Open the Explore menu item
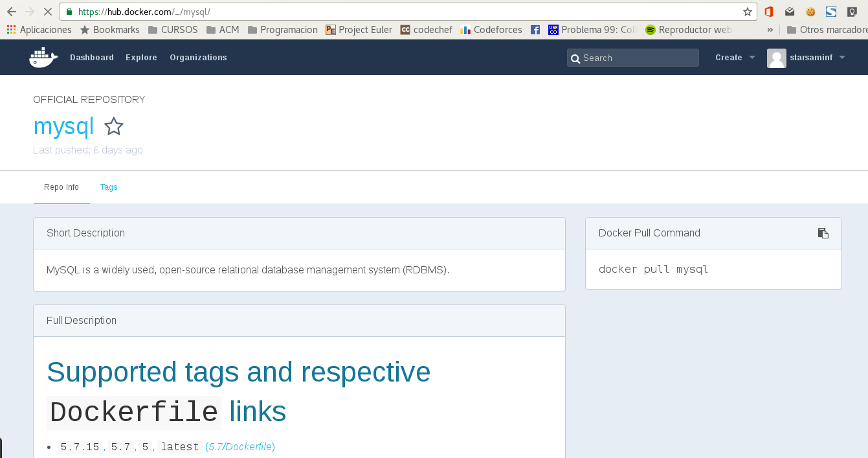The width and height of the screenshot is (868, 458). [x=141, y=58]
